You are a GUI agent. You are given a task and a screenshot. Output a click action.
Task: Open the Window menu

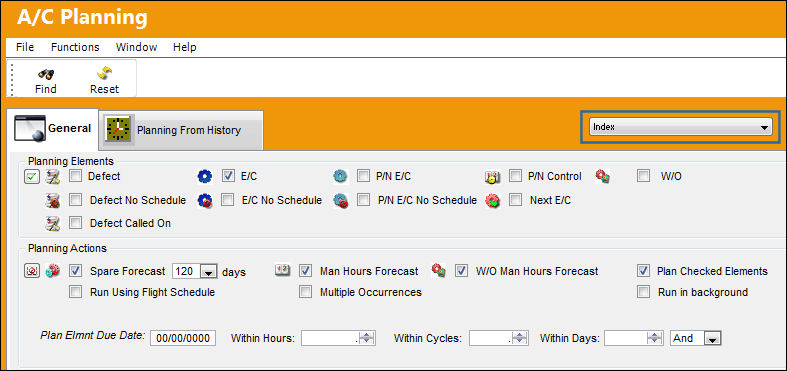pyautogui.click(x=137, y=47)
